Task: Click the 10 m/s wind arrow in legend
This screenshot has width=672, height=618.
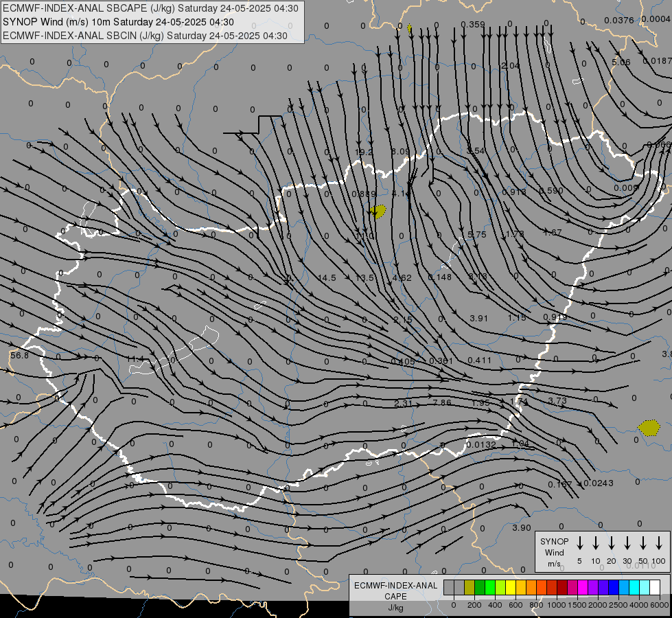Action: (x=596, y=542)
